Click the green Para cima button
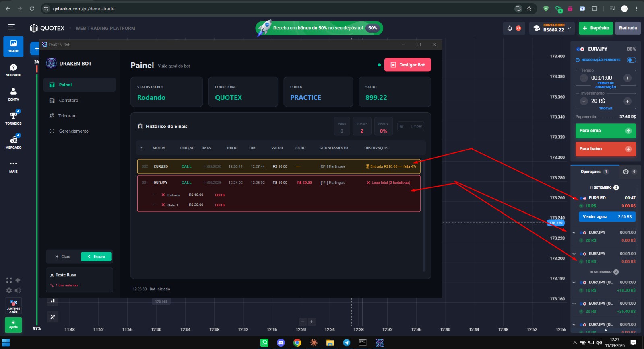644x349 pixels. point(605,131)
